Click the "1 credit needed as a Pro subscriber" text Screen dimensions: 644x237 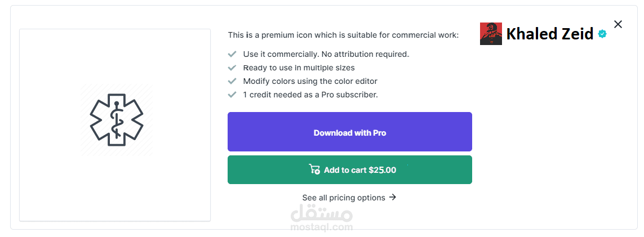[x=310, y=95]
